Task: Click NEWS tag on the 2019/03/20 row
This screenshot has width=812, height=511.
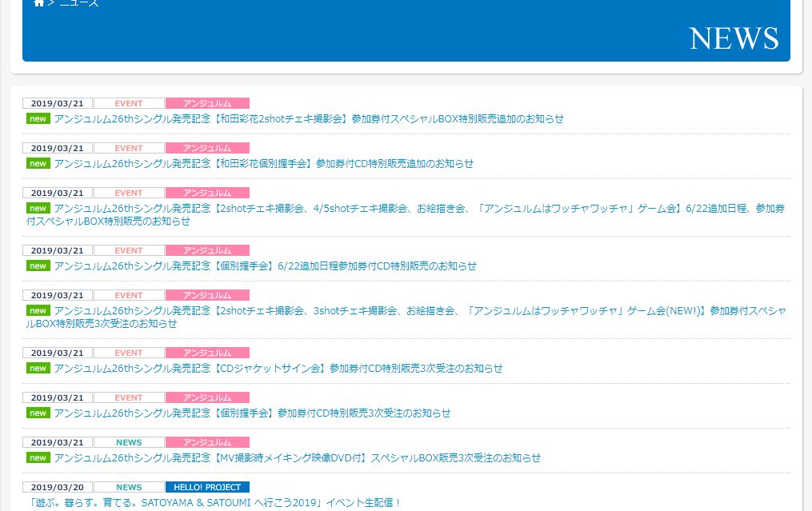Action: coord(129,487)
